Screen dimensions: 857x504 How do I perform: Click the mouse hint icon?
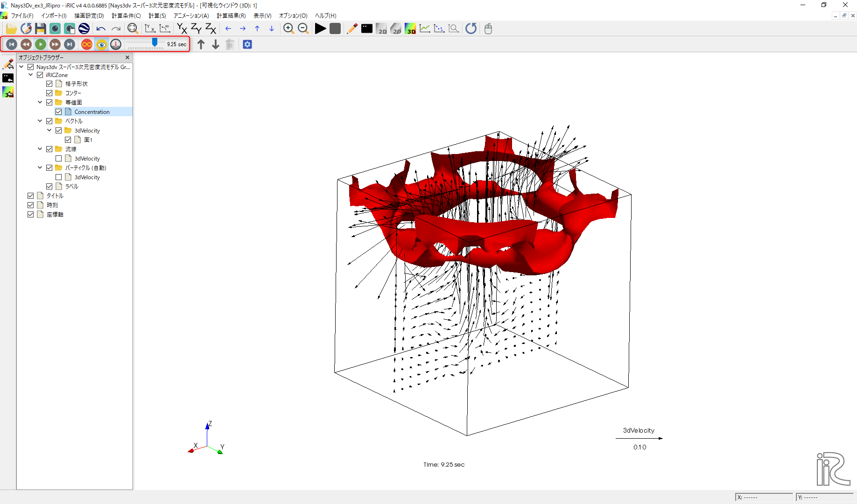pyautogui.click(x=488, y=28)
